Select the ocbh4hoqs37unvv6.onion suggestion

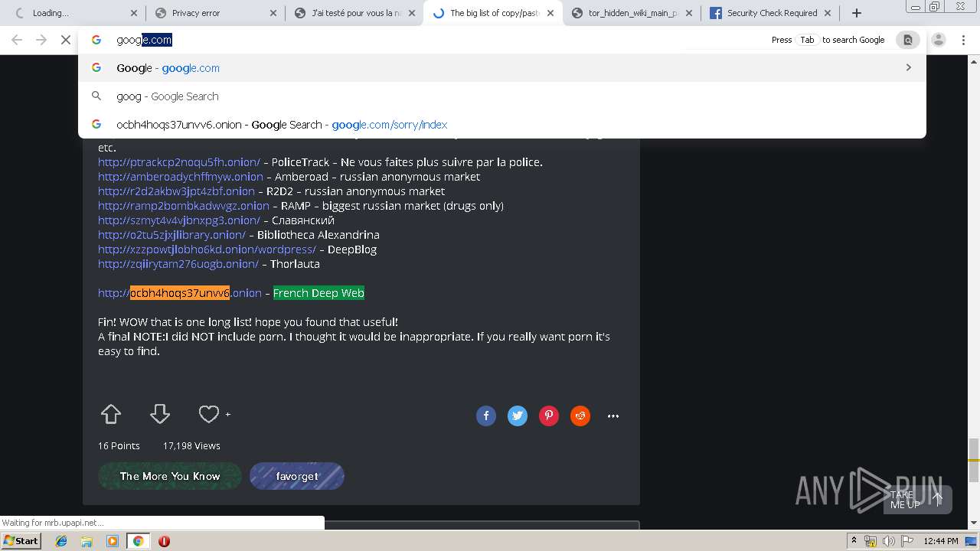pos(502,125)
